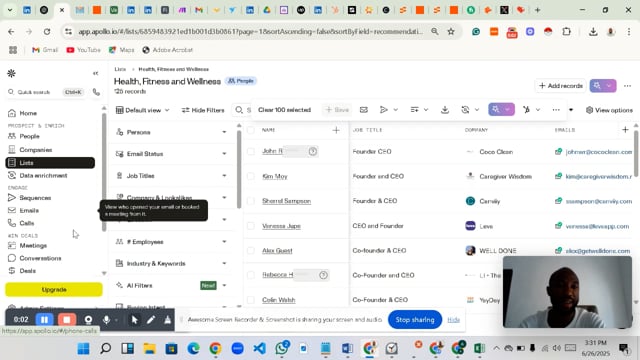The width and height of the screenshot is (640, 360).
Task: Click the sidebar vertical scrollbar
Action: 104,171
